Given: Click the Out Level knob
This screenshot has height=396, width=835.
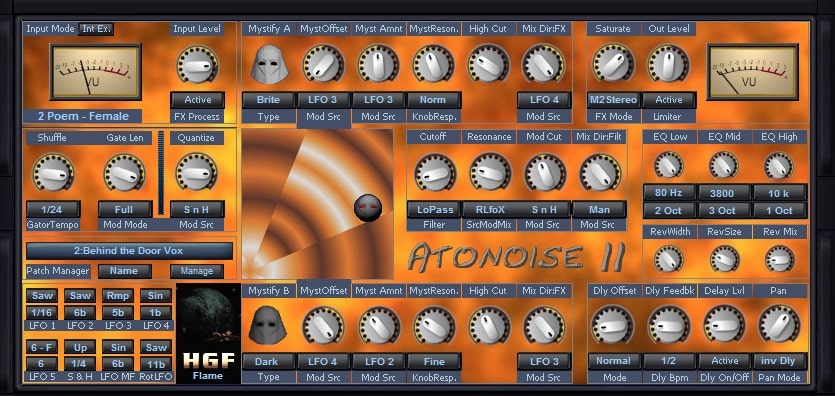Looking at the screenshot, I should coord(668,63).
